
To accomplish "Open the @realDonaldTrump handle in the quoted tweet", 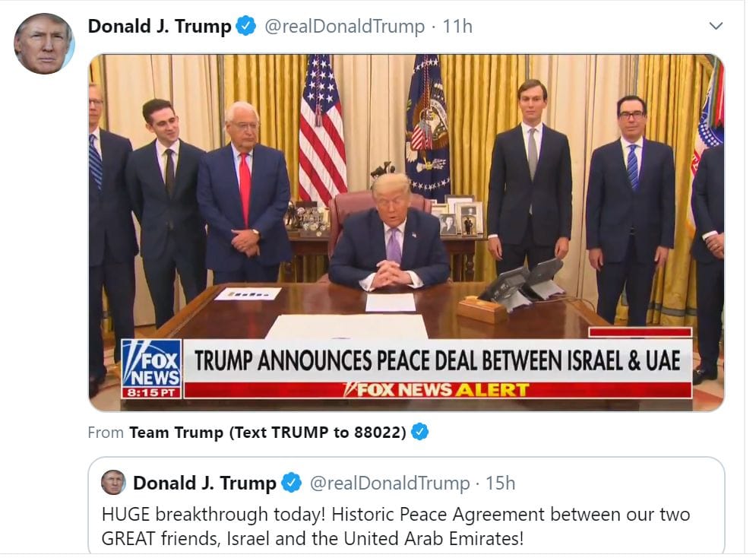I will [390, 483].
